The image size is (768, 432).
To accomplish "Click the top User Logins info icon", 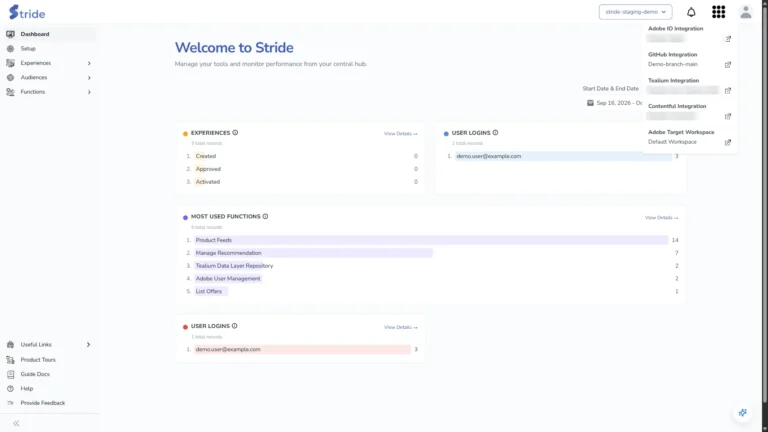I will pos(495,133).
